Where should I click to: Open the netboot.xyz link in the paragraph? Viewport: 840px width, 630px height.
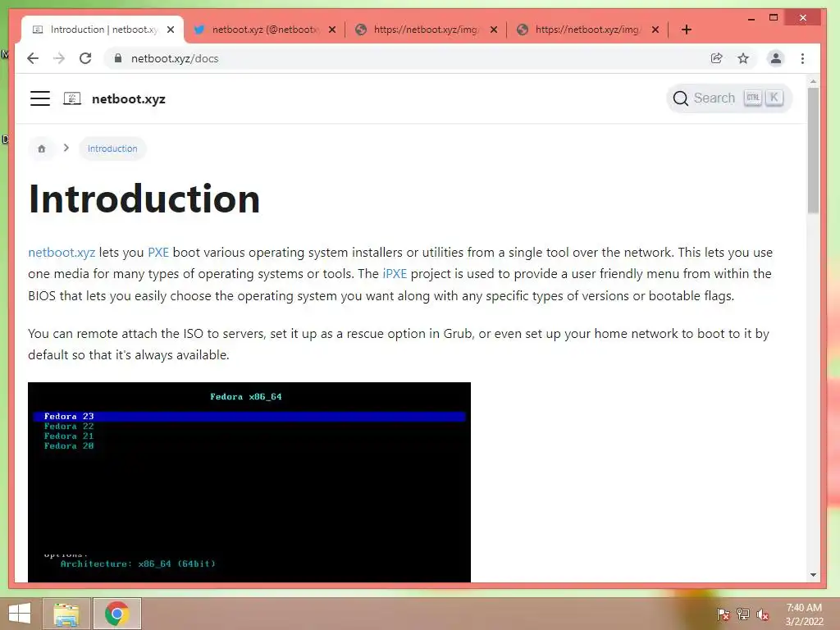(x=62, y=253)
